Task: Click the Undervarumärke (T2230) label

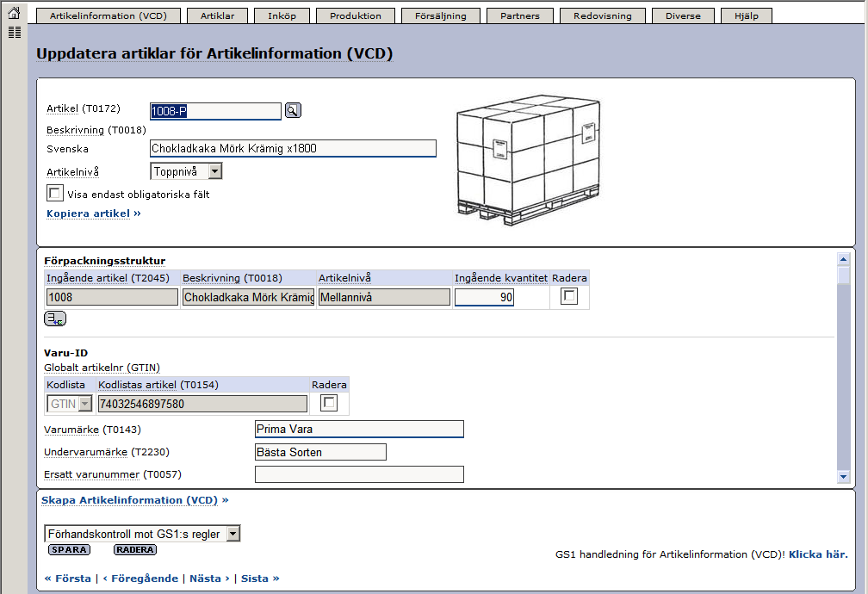Action: click(107, 452)
